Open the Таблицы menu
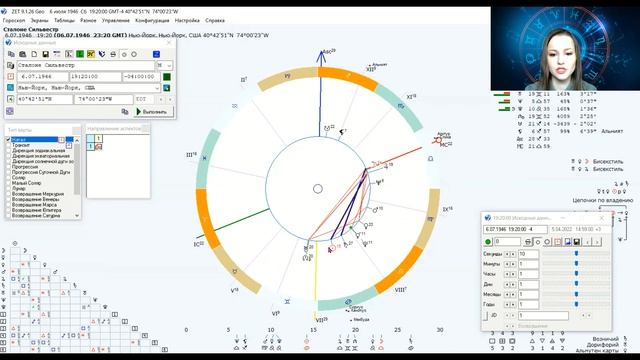This screenshot has width=640, height=360. click(x=64, y=20)
